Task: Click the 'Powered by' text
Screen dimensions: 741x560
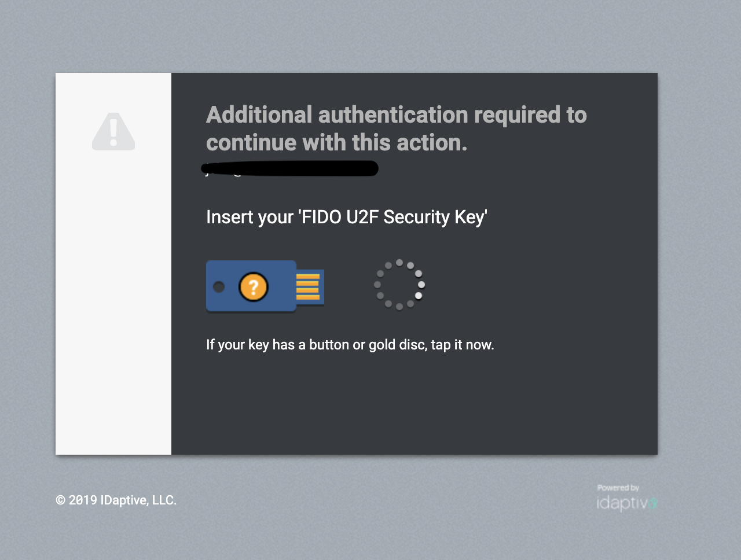Action: [618, 488]
